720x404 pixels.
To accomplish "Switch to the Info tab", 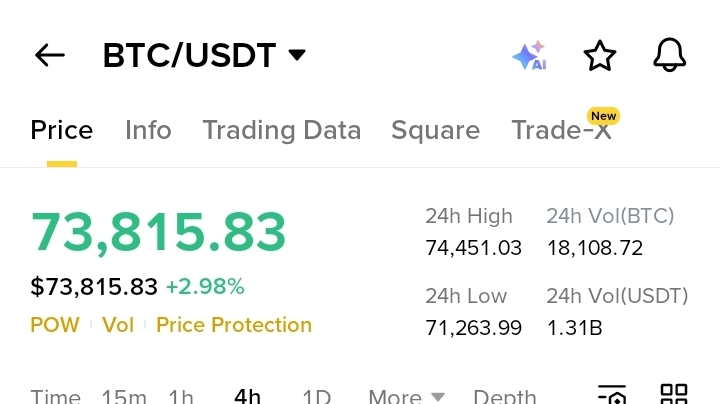I will pyautogui.click(x=148, y=130).
